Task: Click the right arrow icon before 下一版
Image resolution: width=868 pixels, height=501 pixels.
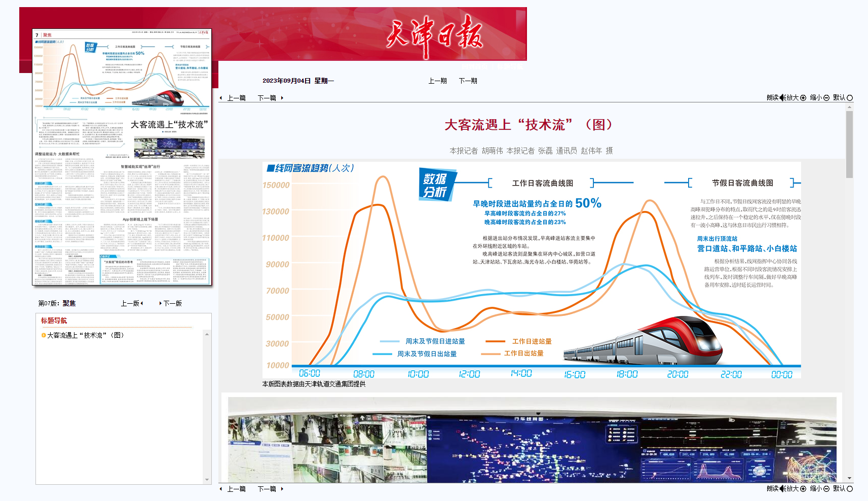Action: coord(160,303)
